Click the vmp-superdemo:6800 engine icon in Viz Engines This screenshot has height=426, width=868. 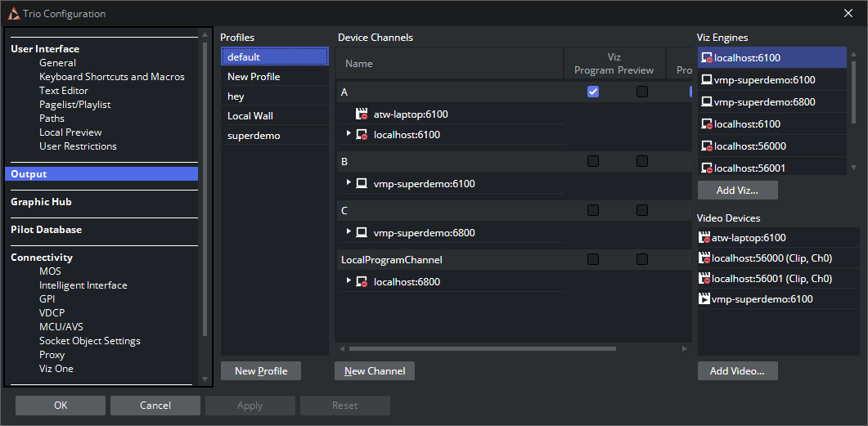(706, 102)
